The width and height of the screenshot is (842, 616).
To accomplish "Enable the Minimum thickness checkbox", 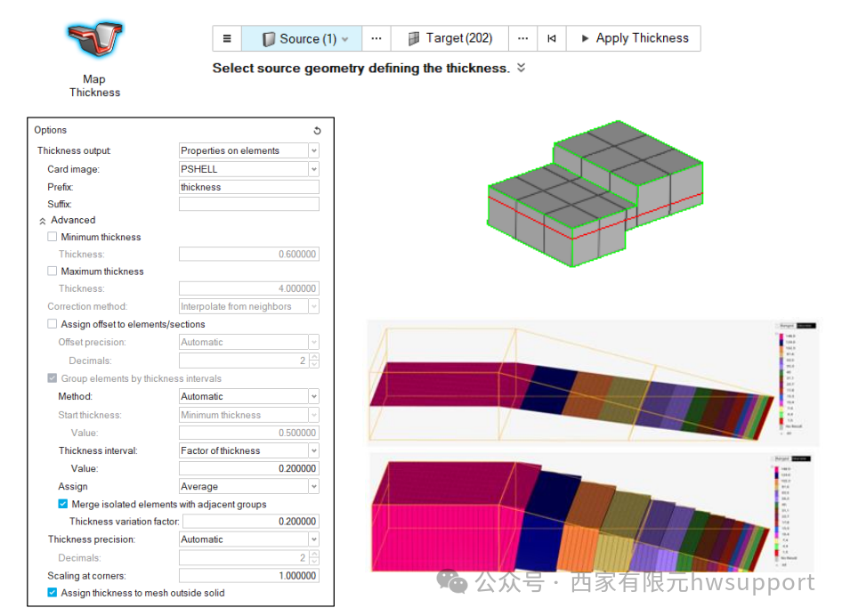I will click(x=53, y=237).
